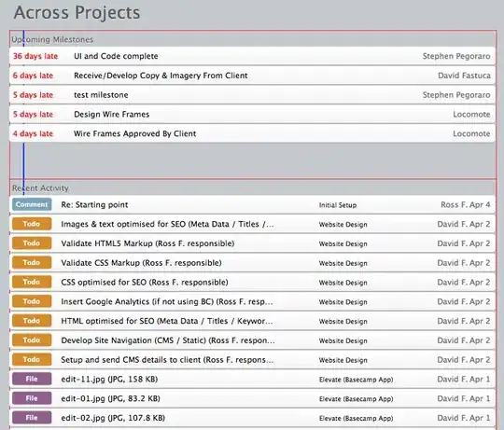Click the File badge for edit-11.jpg

point(32,379)
